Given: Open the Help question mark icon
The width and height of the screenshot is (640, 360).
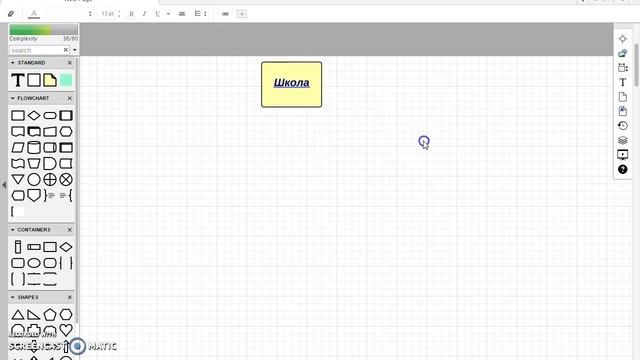Looking at the screenshot, I should 622,169.
